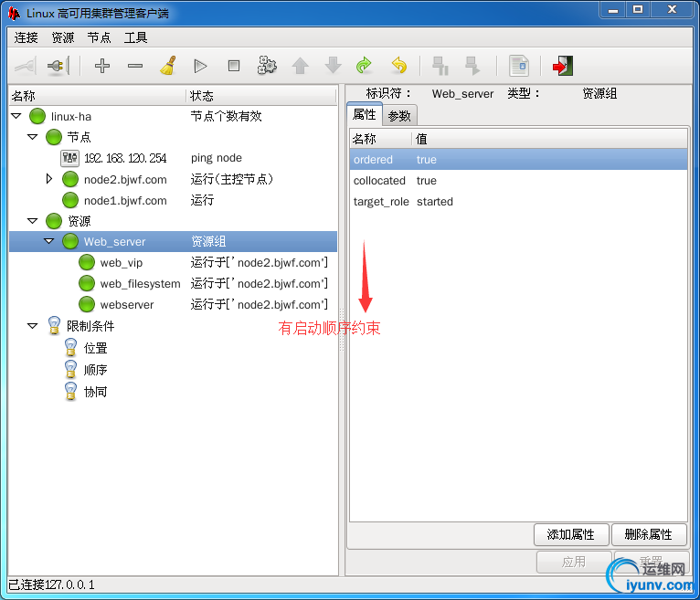This screenshot has width=700, height=600.
Task: Click the 添加属性 button
Action: tap(571, 534)
